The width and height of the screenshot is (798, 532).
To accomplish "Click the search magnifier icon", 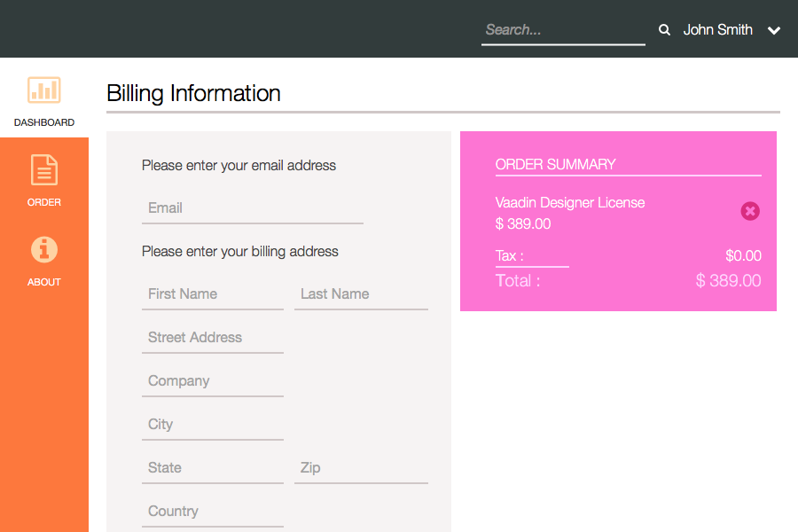I will coord(664,30).
